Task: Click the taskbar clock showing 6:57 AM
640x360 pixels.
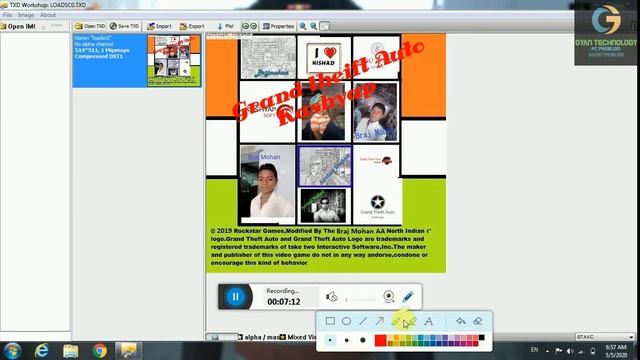Action: point(616,351)
